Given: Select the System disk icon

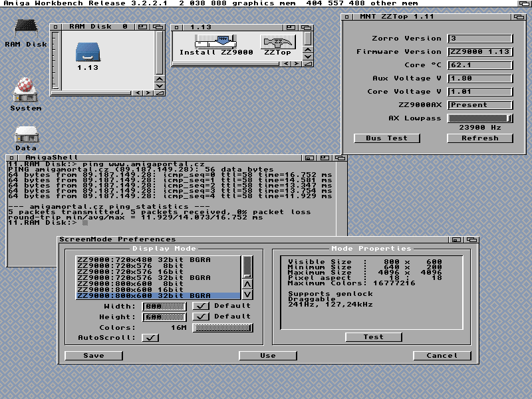Looking at the screenshot, I should 25,88.
